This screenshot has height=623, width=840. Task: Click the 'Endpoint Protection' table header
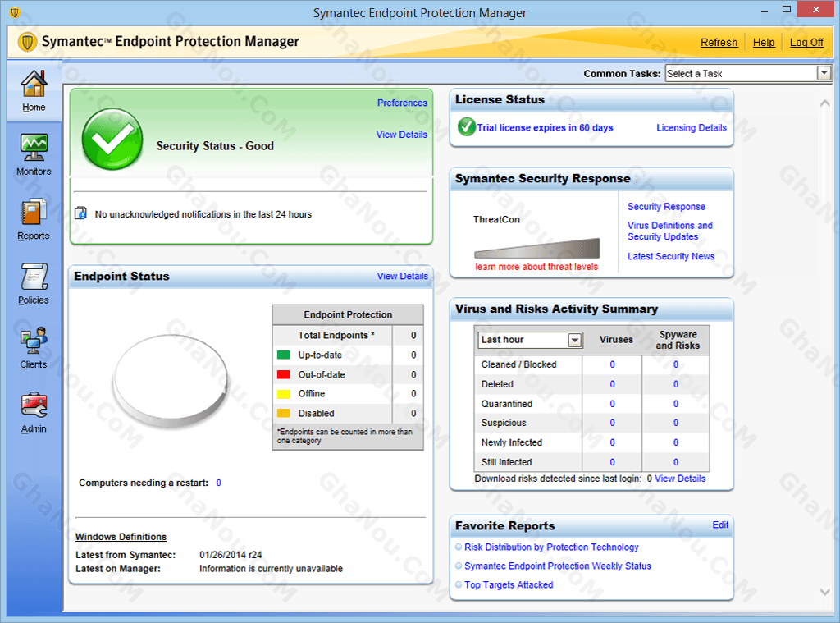coord(348,314)
